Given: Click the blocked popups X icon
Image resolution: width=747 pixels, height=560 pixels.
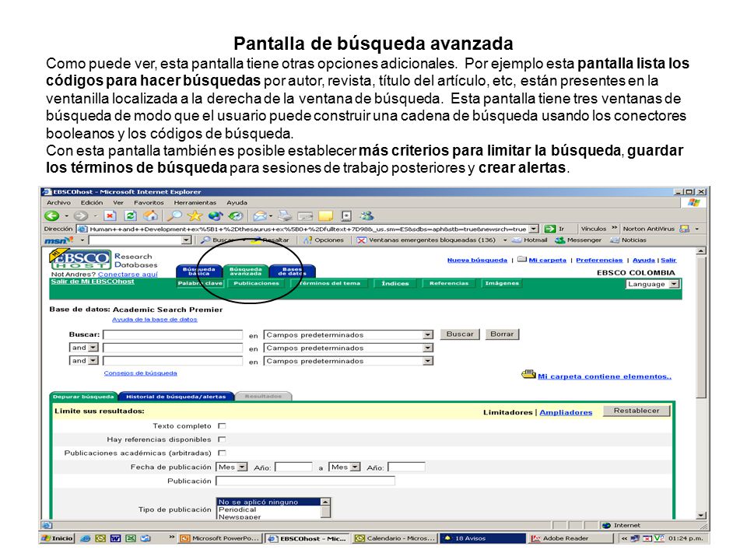Looking at the screenshot, I should coord(362,240).
